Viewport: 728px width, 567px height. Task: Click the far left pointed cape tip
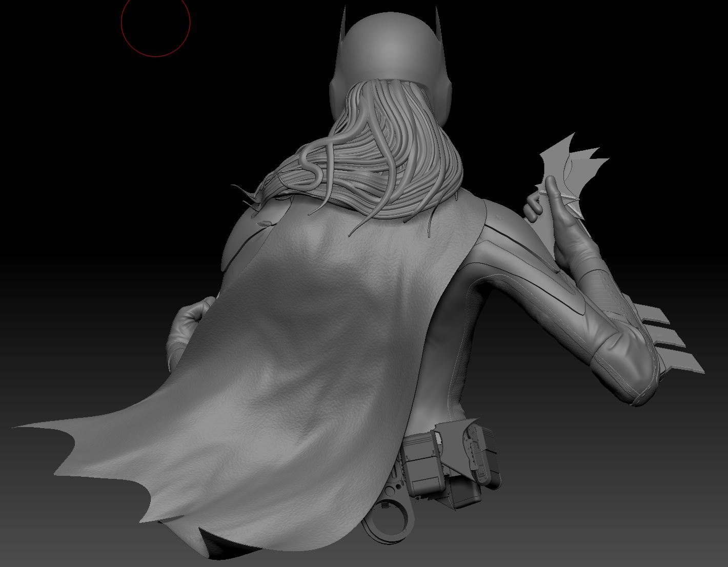pos(21,427)
